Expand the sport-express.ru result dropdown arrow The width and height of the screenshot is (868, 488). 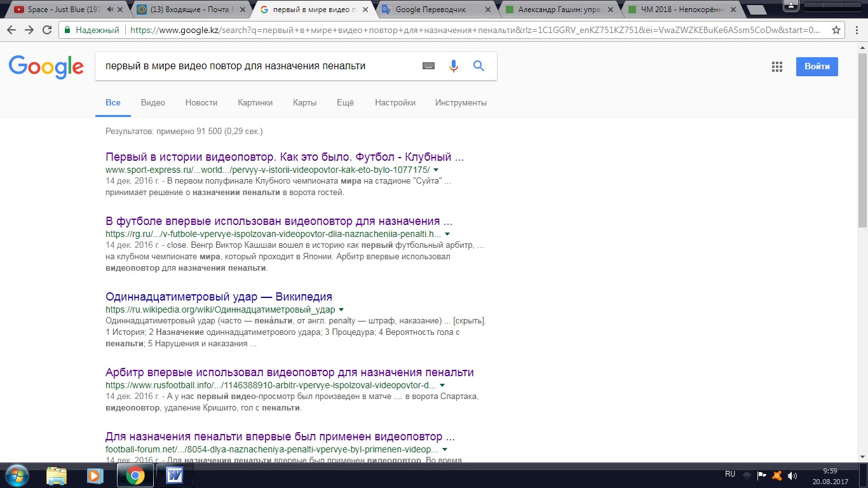click(x=436, y=170)
